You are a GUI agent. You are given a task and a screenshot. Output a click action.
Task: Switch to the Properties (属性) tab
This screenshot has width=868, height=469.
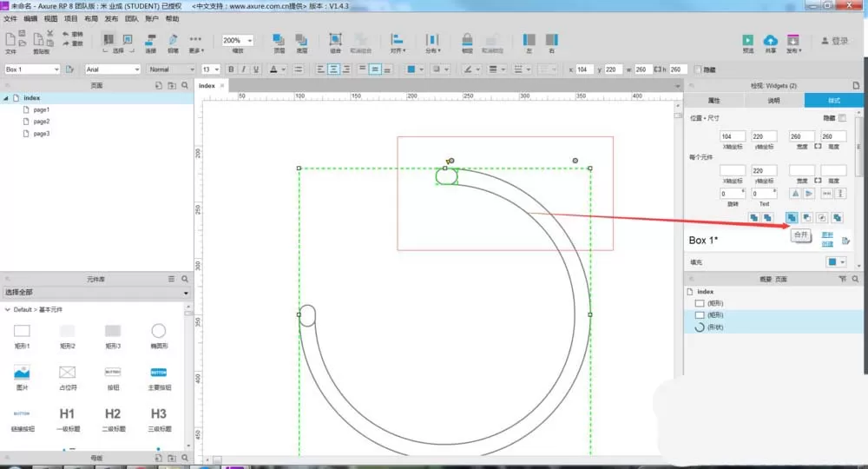(714, 100)
